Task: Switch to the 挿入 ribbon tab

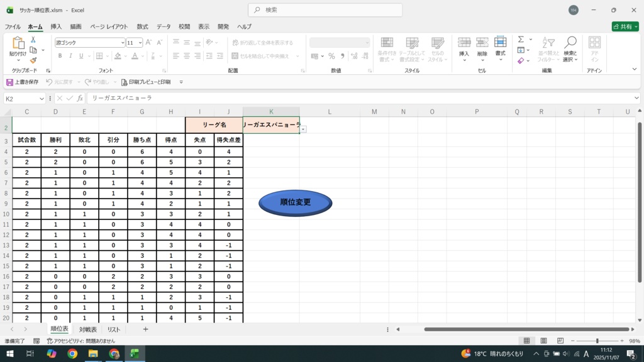Action: click(x=56, y=26)
